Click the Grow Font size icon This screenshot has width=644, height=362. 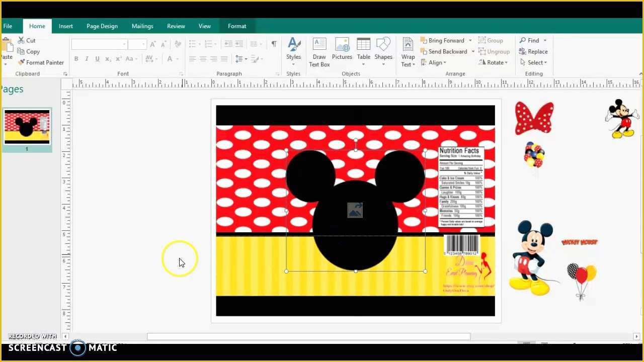click(153, 44)
